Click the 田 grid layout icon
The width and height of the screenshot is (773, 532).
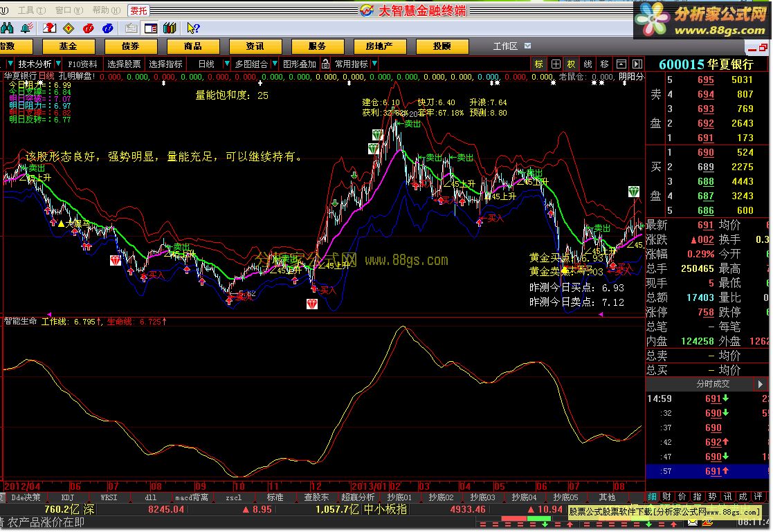tap(556, 64)
